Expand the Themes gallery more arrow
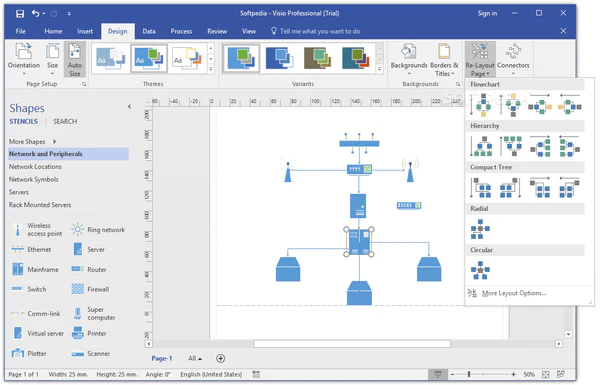This screenshot has width=600, height=385. pos(211,69)
